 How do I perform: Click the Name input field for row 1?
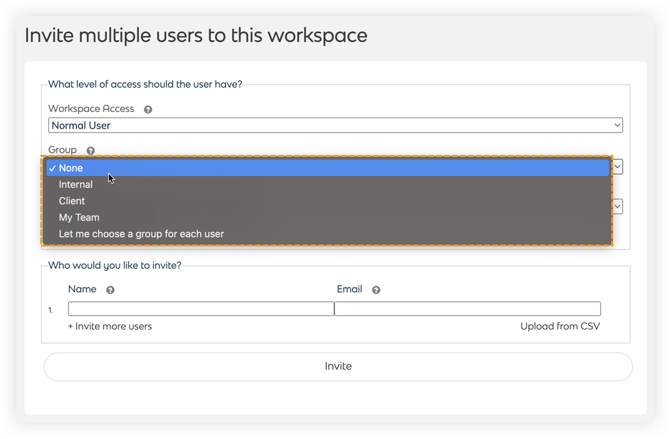(201, 309)
